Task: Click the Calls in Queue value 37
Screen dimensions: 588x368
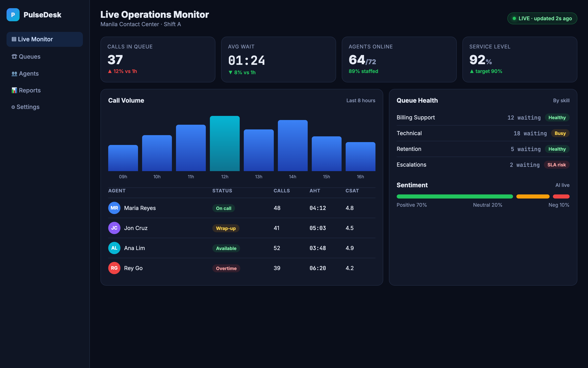Action: pos(115,60)
